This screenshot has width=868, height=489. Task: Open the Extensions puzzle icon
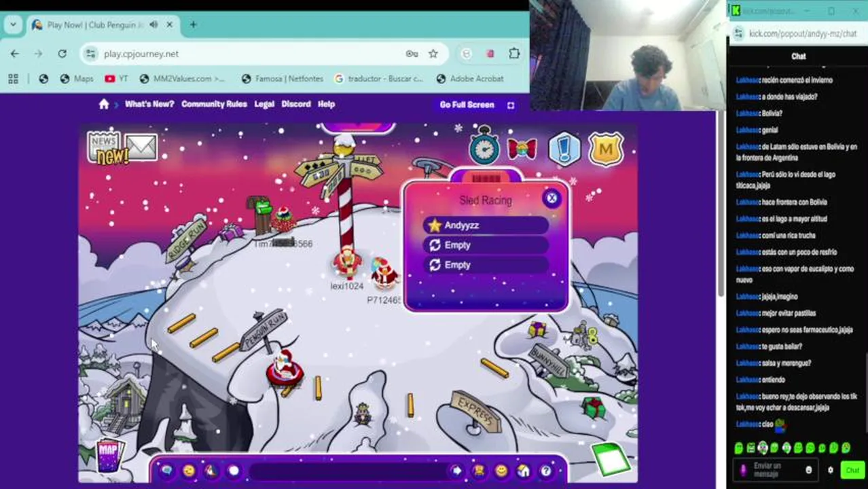click(x=514, y=54)
